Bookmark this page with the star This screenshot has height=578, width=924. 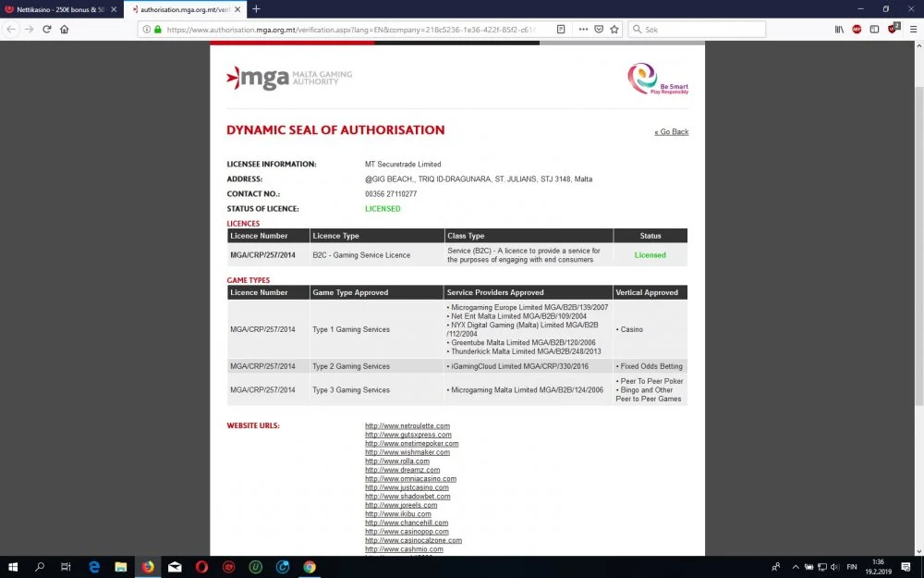[x=614, y=29]
